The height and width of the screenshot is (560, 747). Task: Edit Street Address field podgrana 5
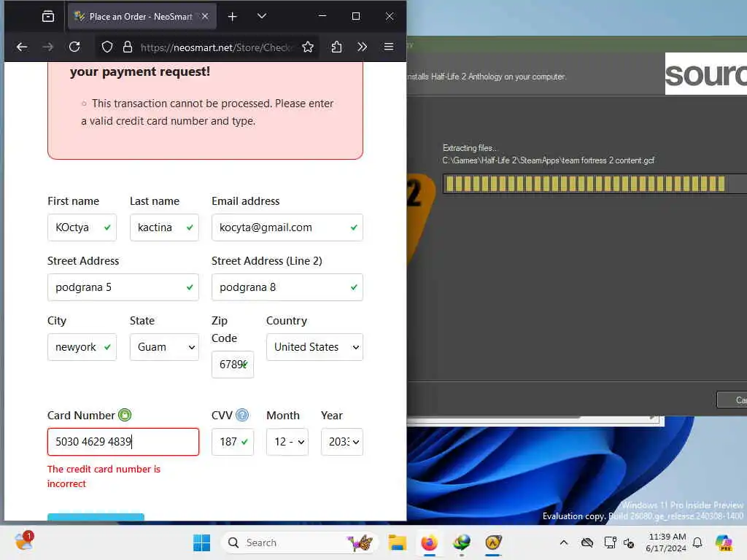coord(123,287)
